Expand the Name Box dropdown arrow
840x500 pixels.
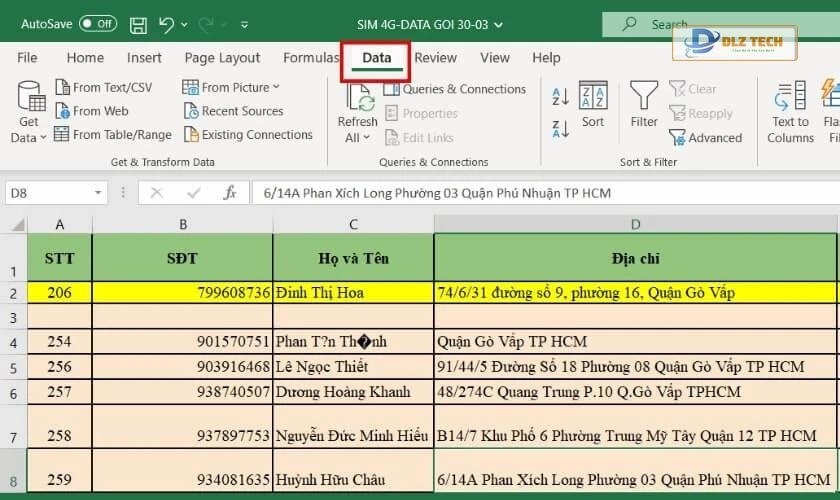click(x=98, y=193)
